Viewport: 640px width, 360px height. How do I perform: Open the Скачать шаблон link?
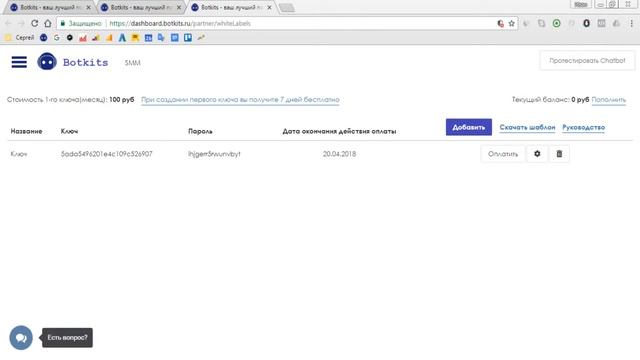click(x=527, y=127)
